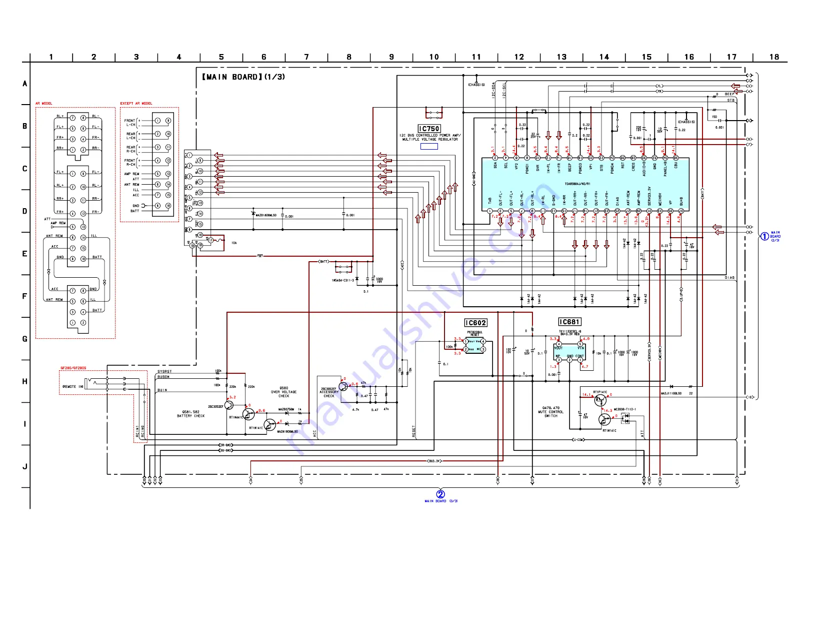Click column header 12 on the grid
Image resolution: width=840 pixels, height=632 pixels.
point(519,57)
